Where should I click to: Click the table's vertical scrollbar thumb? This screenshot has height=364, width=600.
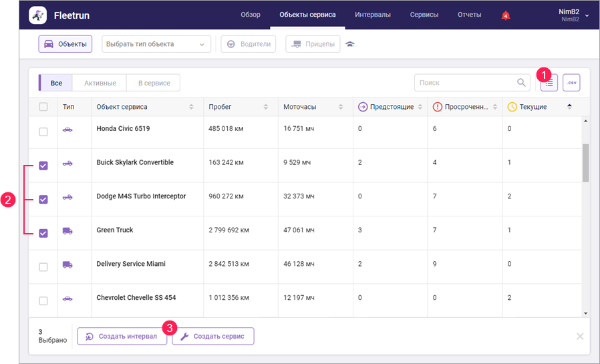[586, 162]
